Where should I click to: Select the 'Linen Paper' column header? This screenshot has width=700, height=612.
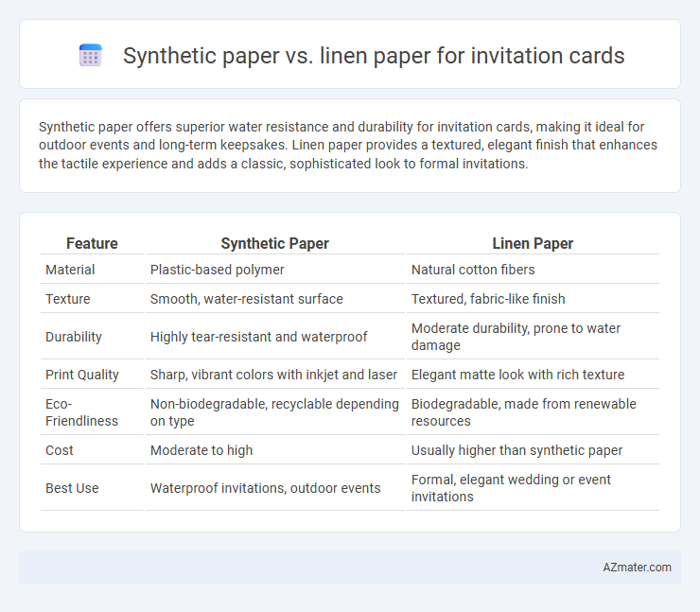pos(533,243)
